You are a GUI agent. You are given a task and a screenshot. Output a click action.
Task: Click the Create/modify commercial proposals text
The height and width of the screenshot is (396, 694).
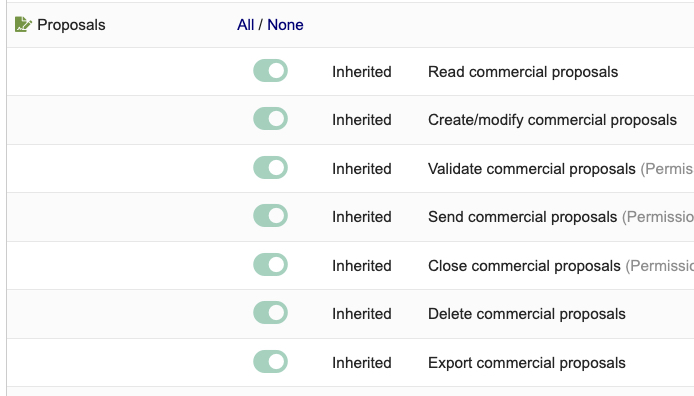552,119
